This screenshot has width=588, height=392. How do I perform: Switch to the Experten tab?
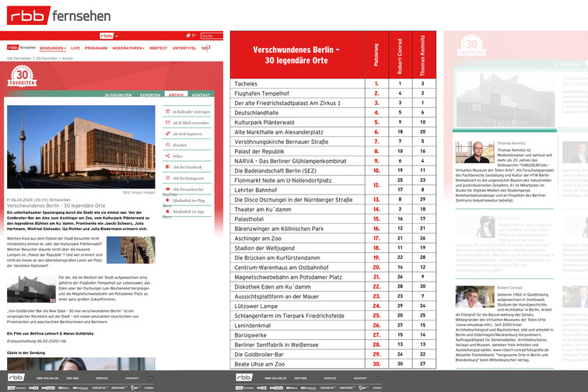click(x=150, y=94)
